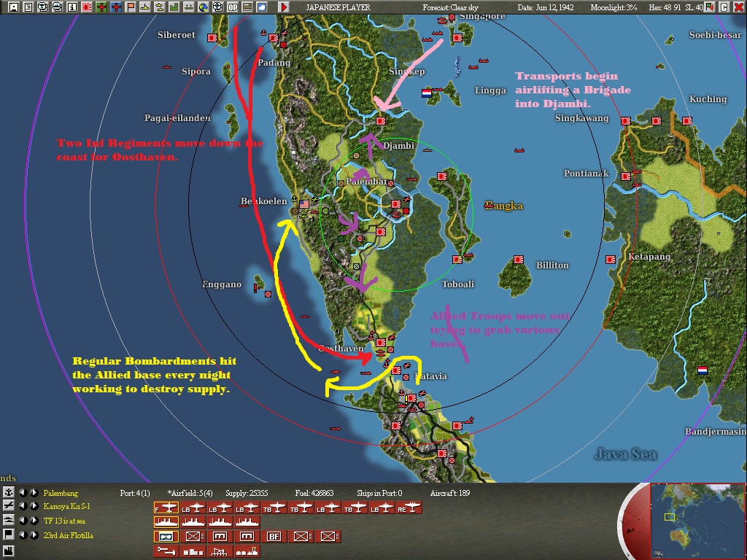Click the orange flag toolbar icon
Screen dimensions: 747x560
point(130,7)
